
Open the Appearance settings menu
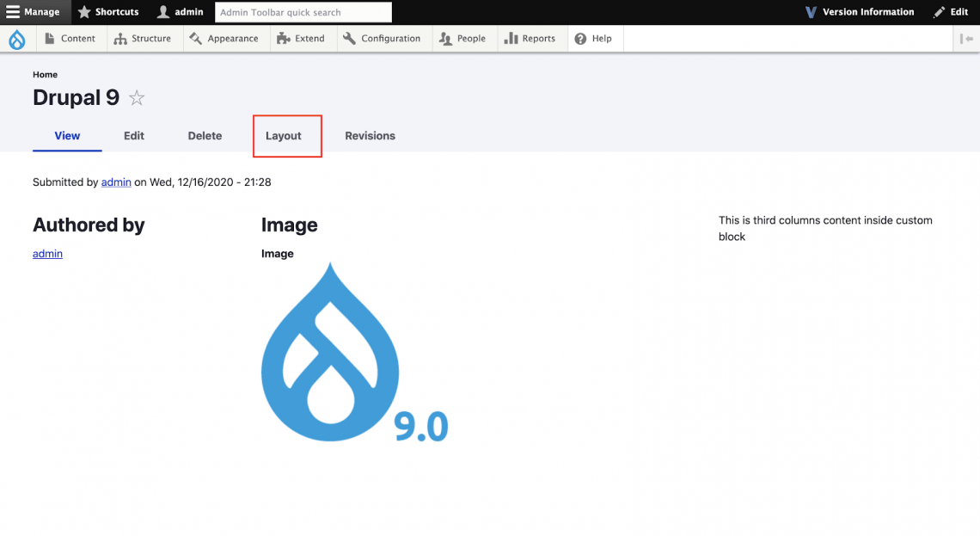pyautogui.click(x=224, y=39)
